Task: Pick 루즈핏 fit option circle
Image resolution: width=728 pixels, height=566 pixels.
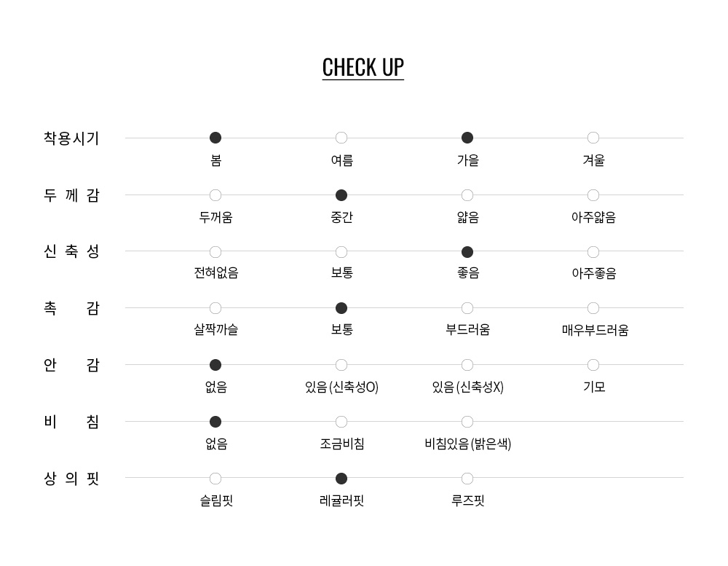Action: [x=467, y=479]
